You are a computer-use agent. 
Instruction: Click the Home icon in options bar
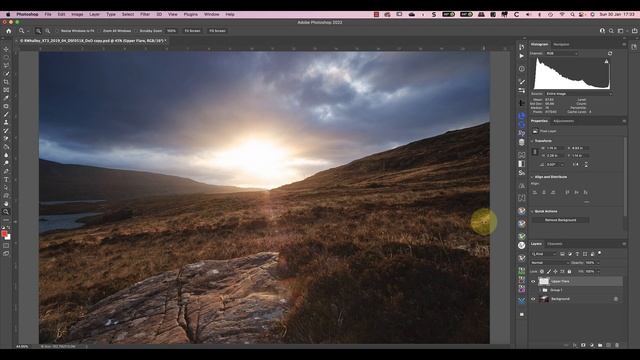point(9,31)
